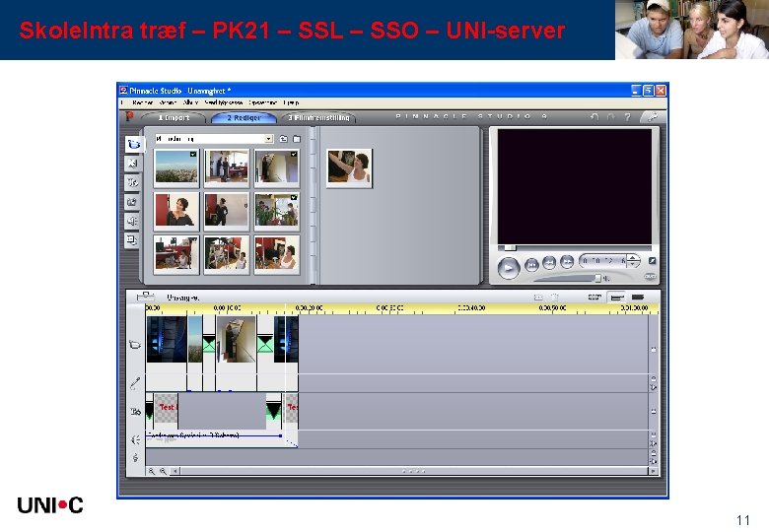This screenshot has width=769, height=532.
Task: Click the preview volume slider handle
Action: click(597, 278)
